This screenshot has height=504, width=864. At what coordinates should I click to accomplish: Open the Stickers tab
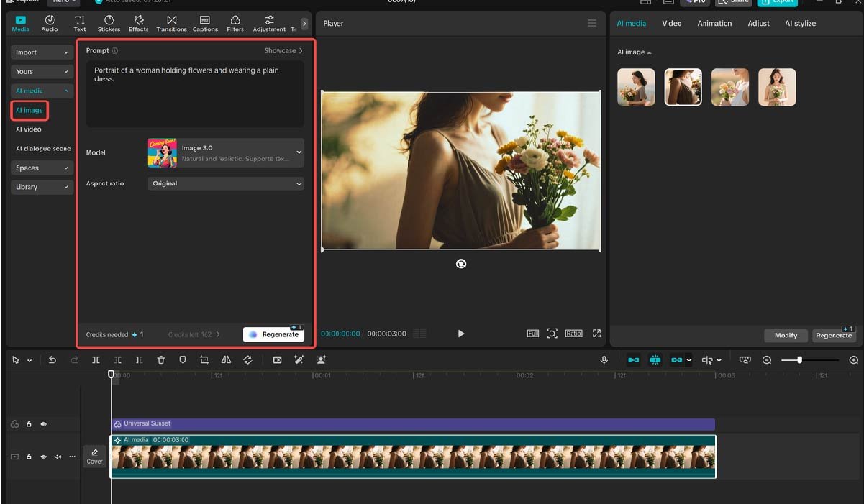tap(109, 24)
